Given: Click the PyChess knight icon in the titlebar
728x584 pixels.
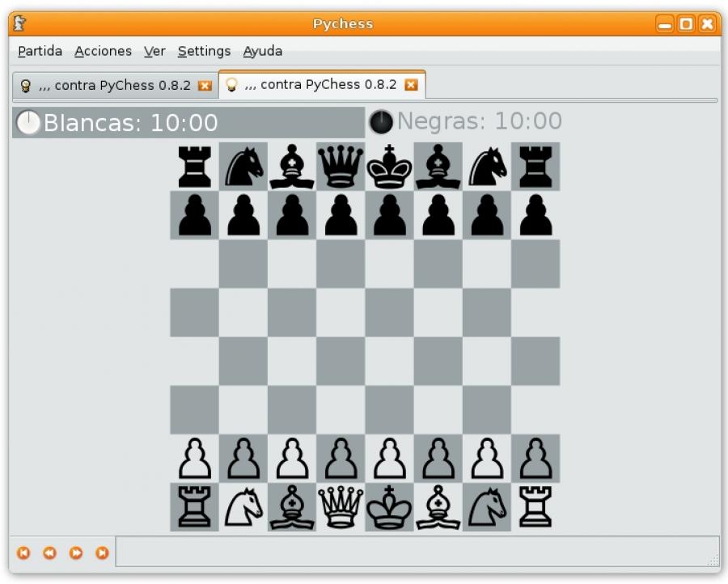Looking at the screenshot, I should (19, 23).
